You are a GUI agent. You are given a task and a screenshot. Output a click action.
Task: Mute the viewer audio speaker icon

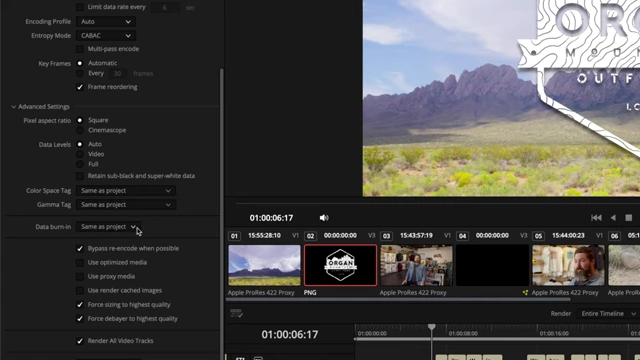pyautogui.click(x=324, y=218)
